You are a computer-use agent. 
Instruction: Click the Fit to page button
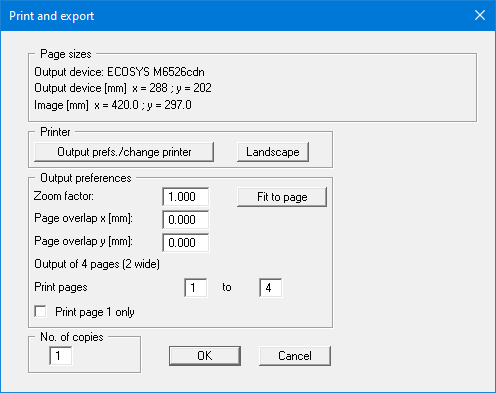coord(282,197)
